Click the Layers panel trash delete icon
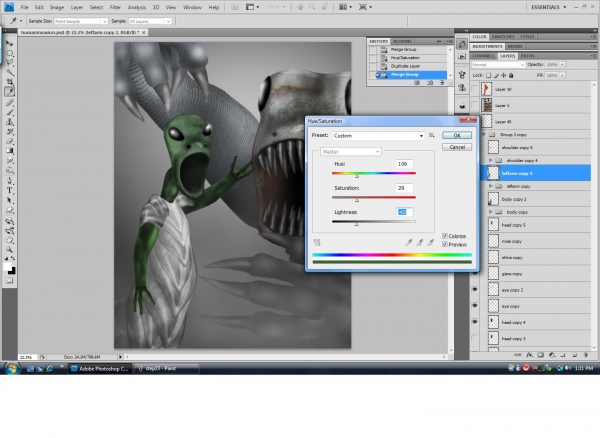This screenshot has height=438, width=600. coord(585,355)
